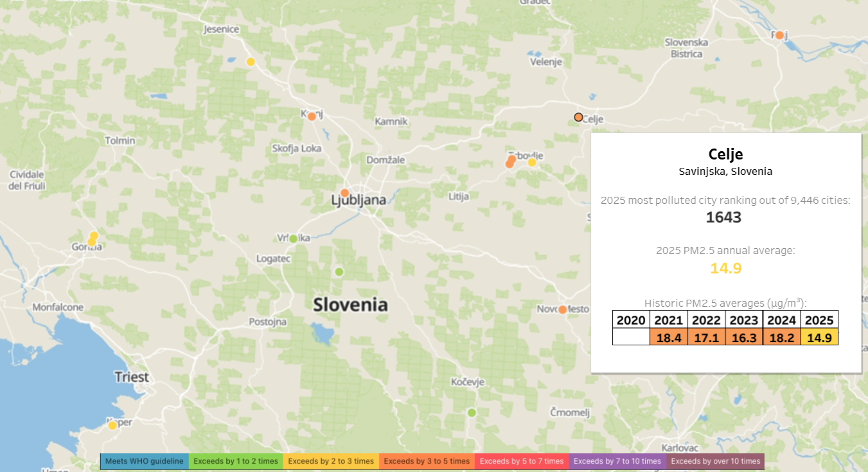868x472 pixels.
Task: Select the orange marker at Ptuj
Action: pyautogui.click(x=779, y=35)
